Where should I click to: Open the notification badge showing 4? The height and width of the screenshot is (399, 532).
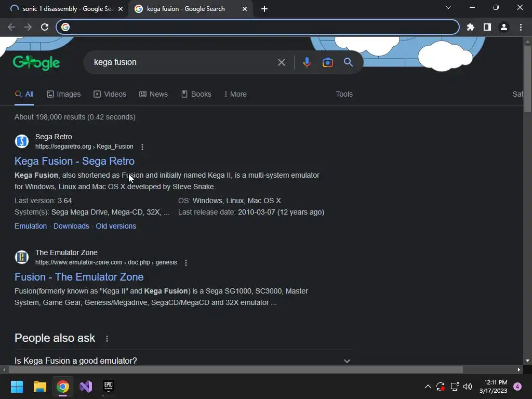pos(517,387)
